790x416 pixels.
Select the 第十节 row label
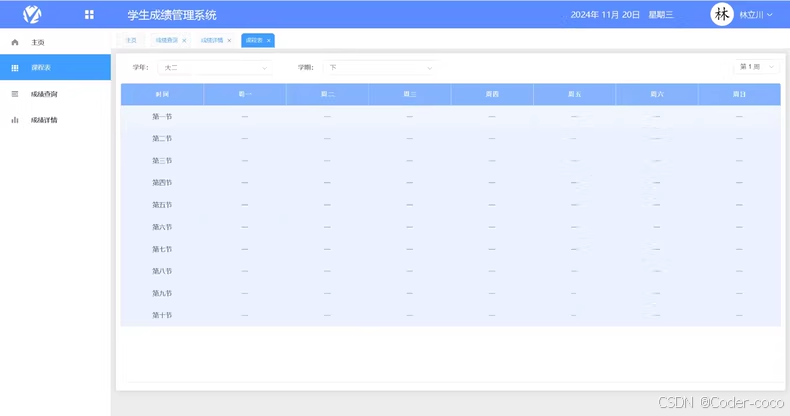pos(162,315)
